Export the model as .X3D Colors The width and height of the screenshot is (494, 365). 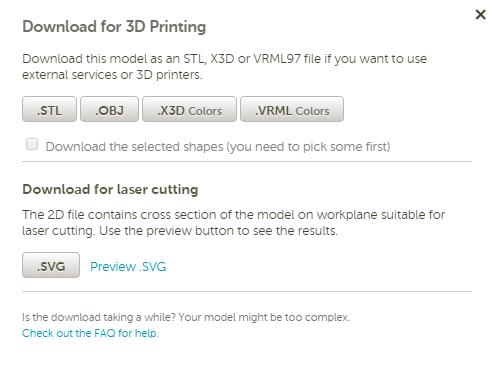189,109
